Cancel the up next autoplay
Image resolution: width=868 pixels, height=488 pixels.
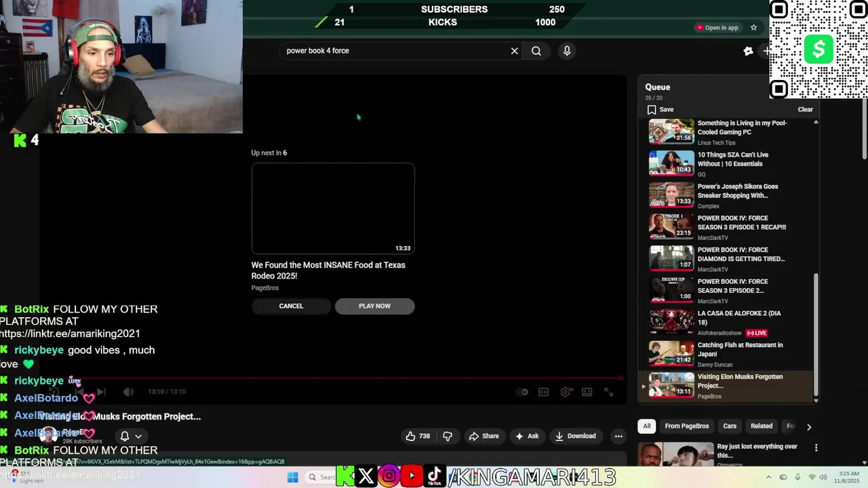291,306
